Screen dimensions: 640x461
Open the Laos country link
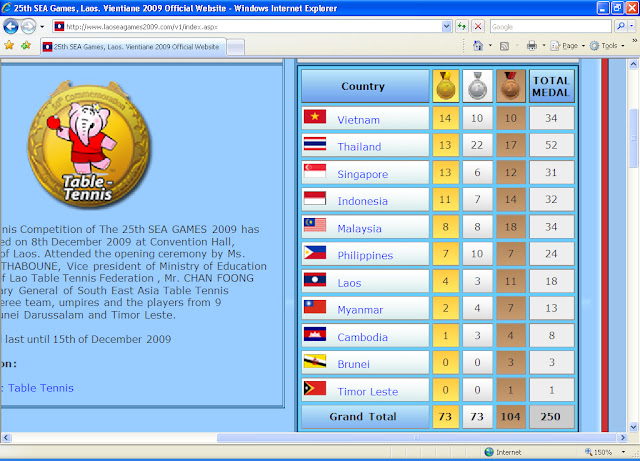point(349,283)
